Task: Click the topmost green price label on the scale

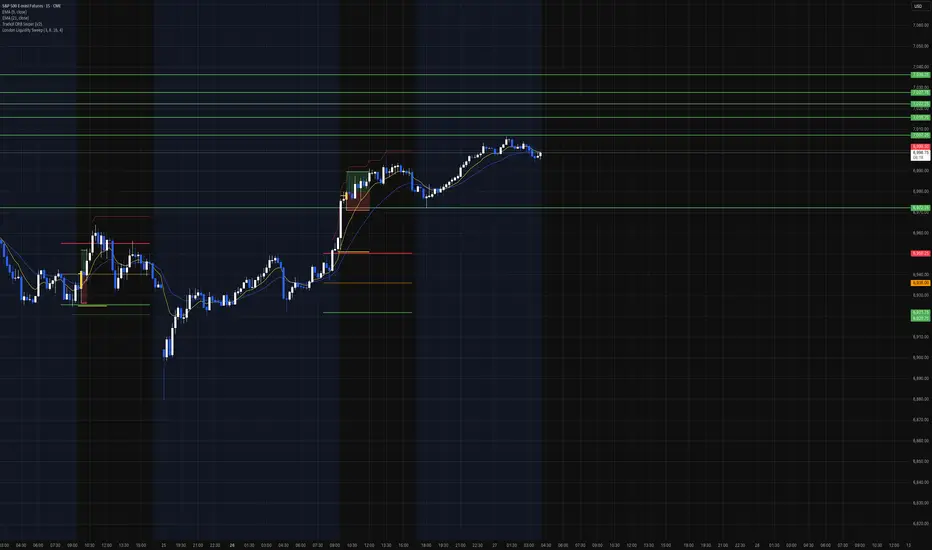Action: pyautogui.click(x=920, y=75)
